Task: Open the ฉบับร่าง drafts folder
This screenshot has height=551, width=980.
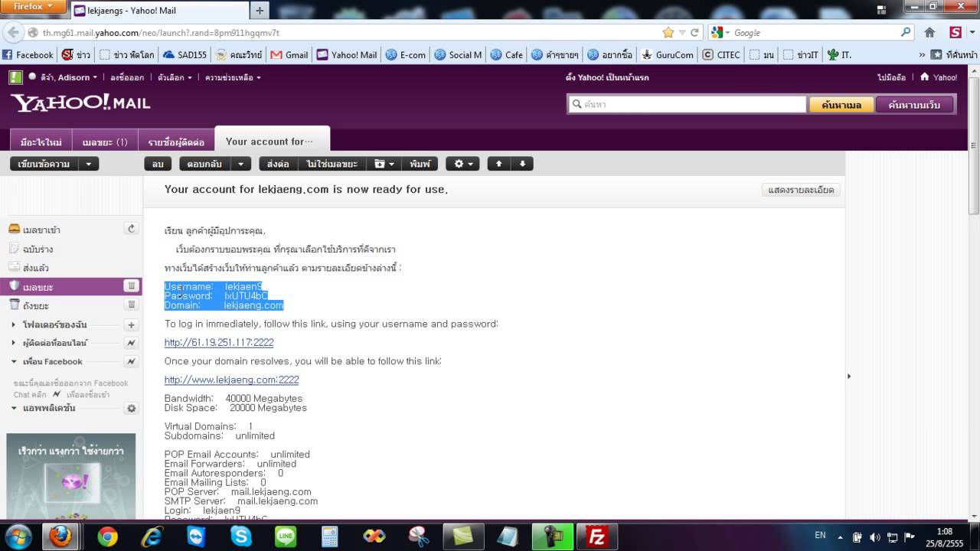Action: tap(38, 249)
